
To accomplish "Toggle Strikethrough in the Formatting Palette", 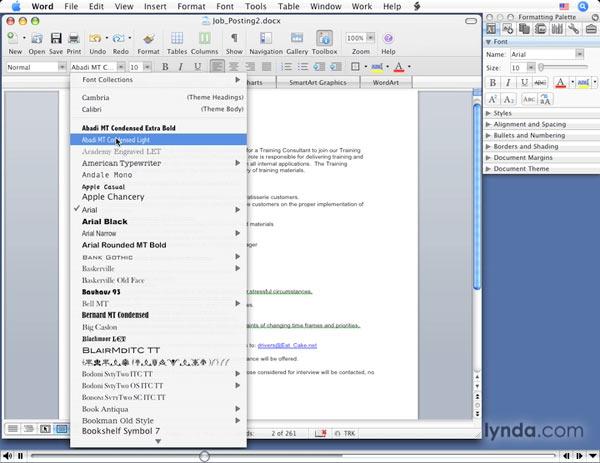I will click(541, 82).
